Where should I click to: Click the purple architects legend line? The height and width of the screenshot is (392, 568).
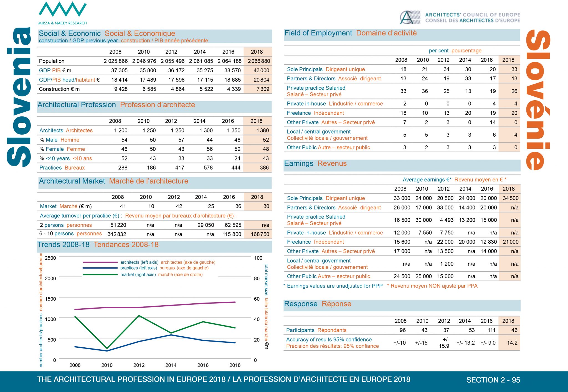[100, 262]
